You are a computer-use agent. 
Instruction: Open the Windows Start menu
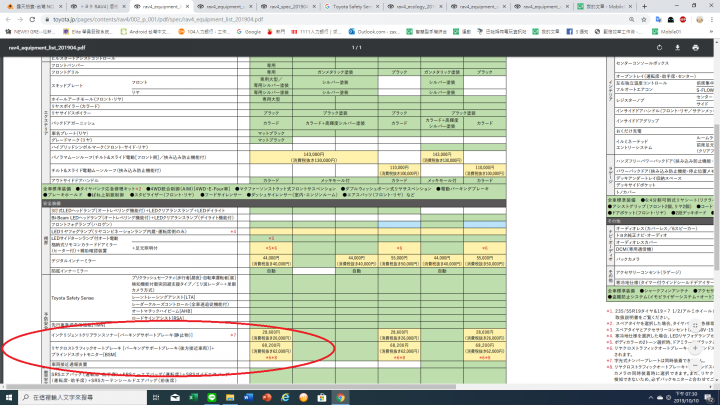click(x=9, y=397)
